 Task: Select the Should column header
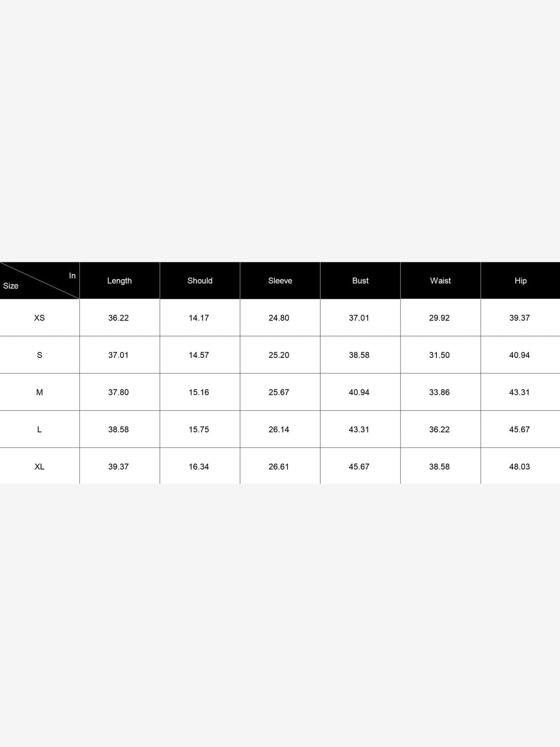tap(200, 281)
